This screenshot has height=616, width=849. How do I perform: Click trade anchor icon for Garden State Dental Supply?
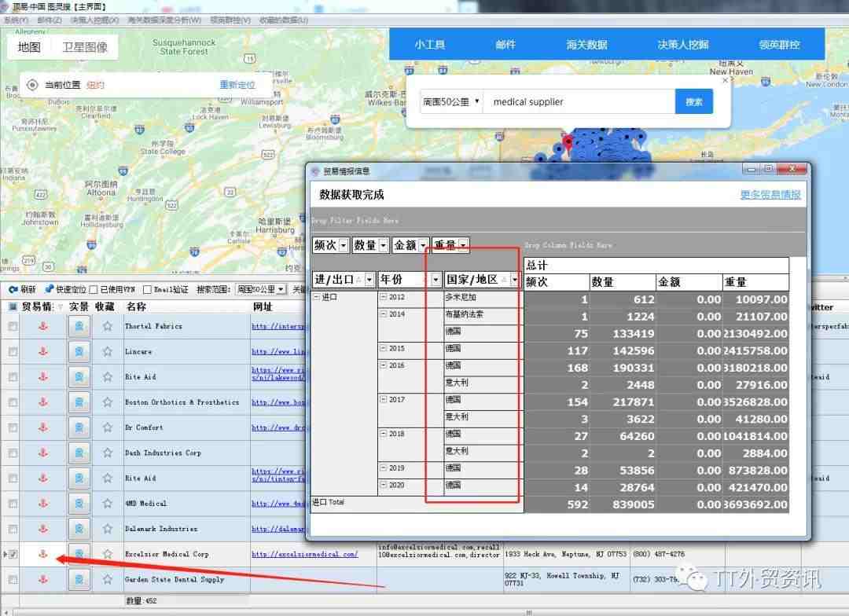(43, 579)
